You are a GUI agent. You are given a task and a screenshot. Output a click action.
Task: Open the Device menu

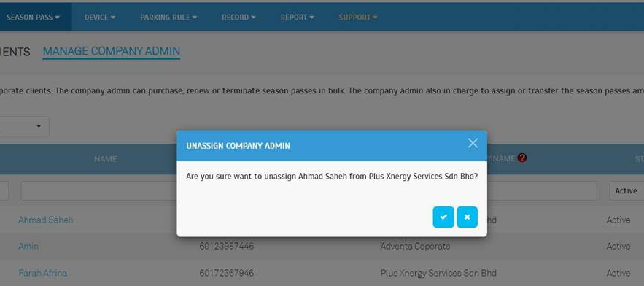pyautogui.click(x=100, y=18)
